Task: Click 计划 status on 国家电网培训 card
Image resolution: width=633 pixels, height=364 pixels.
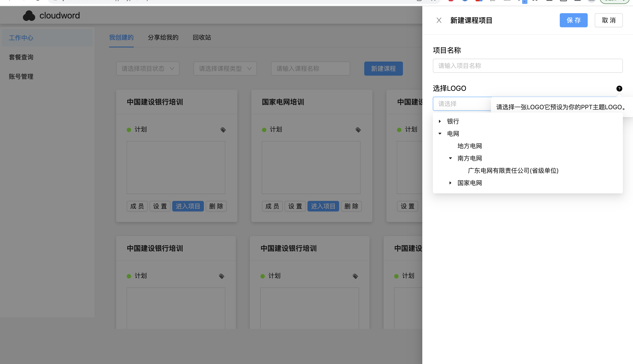Action: [276, 129]
